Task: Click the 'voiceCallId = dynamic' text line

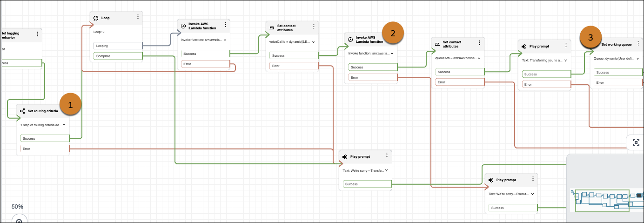Action: point(289,41)
